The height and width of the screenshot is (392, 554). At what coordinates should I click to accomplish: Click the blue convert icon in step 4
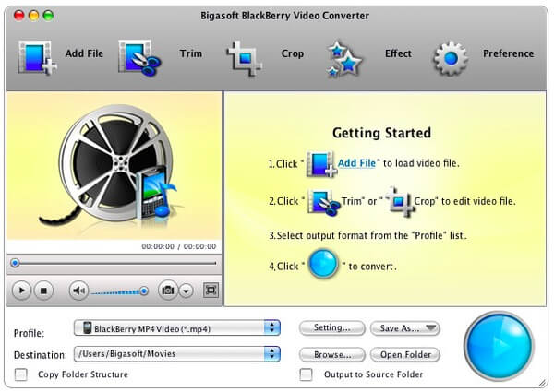coord(323,265)
